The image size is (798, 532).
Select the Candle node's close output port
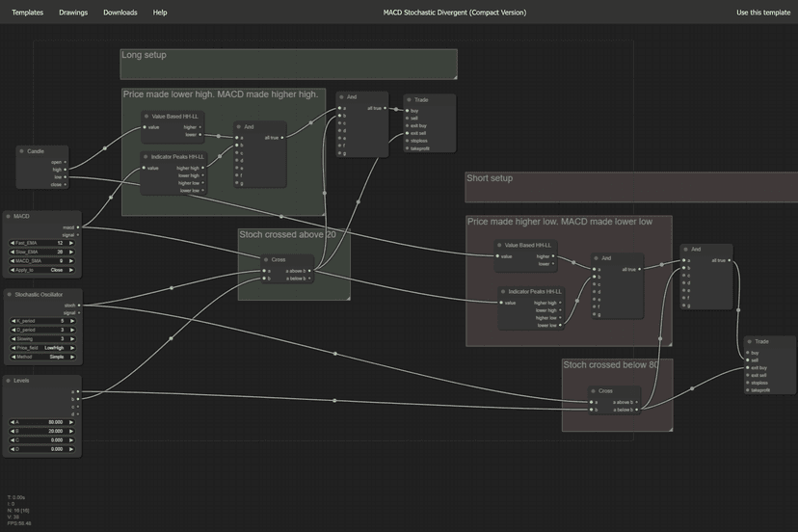click(66, 185)
